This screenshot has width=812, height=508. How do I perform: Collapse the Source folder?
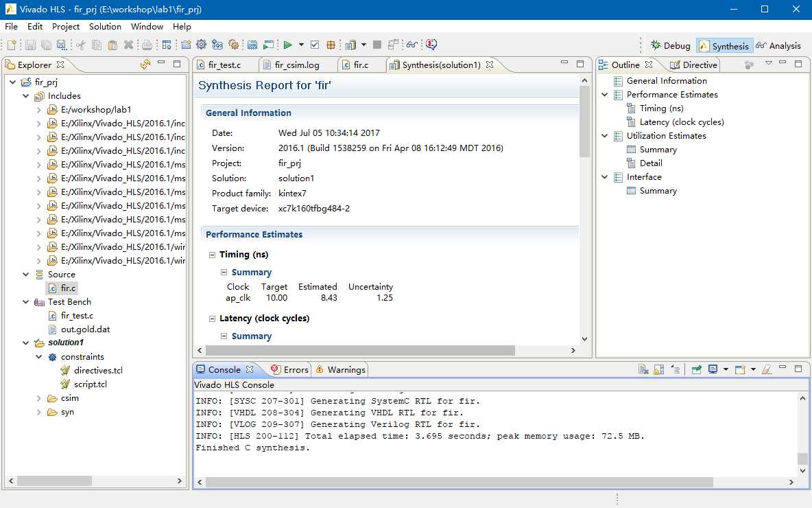coord(25,274)
